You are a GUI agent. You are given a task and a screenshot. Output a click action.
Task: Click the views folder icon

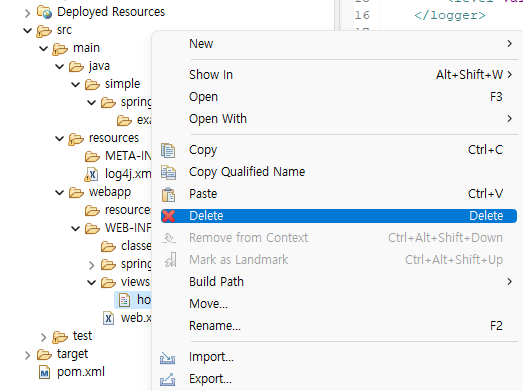(108, 283)
